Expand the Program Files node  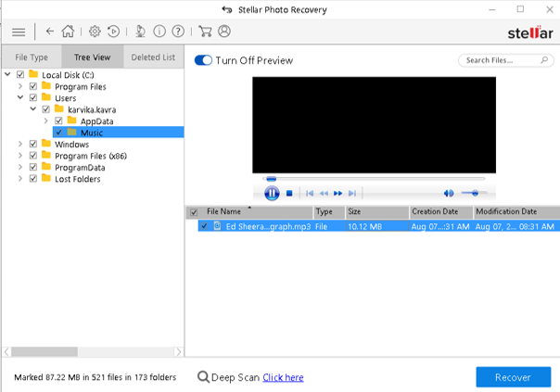click(x=20, y=86)
